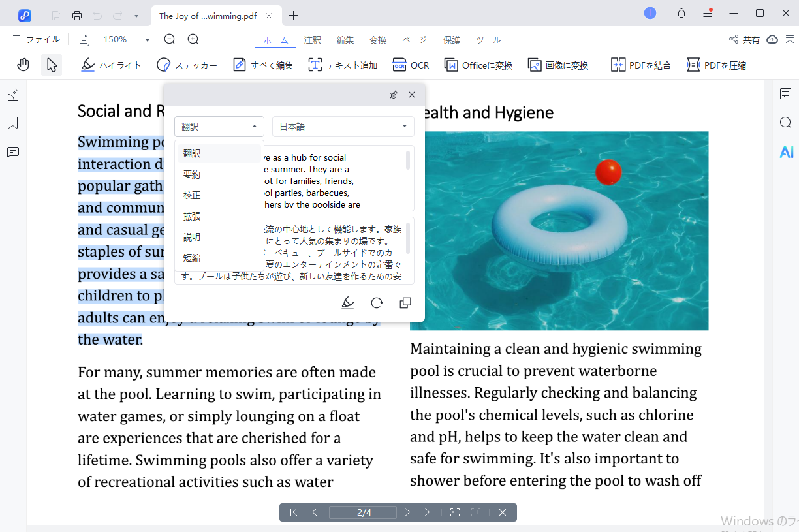Screen dimensions: 799x532
Task: Select the Hand tool
Action: [x=23, y=65]
